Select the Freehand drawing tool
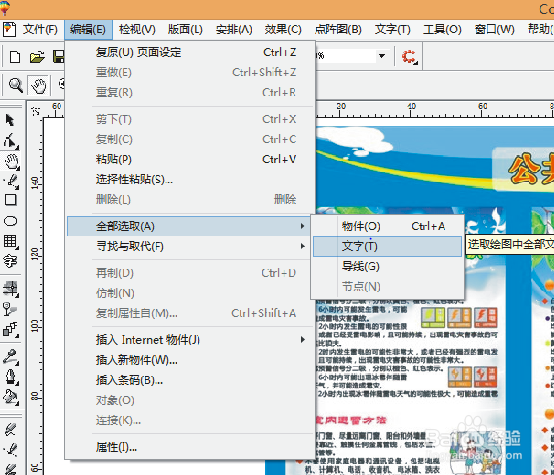The height and width of the screenshot is (475, 554). [11, 181]
